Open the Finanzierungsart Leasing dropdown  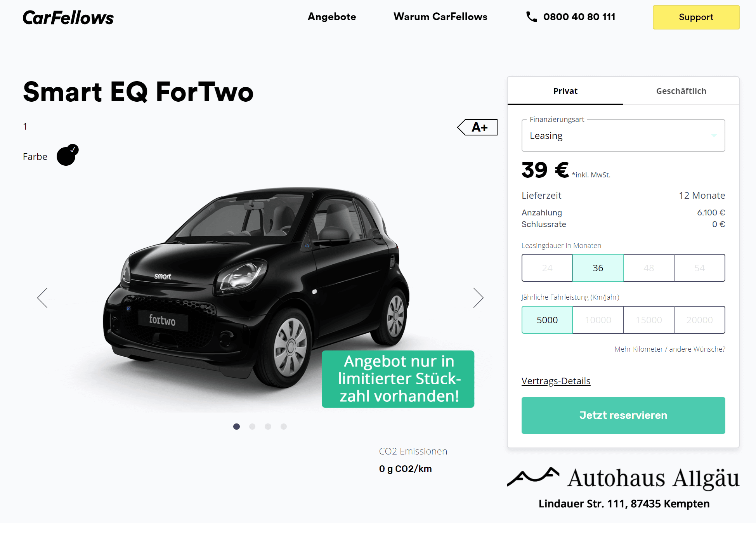(x=623, y=135)
